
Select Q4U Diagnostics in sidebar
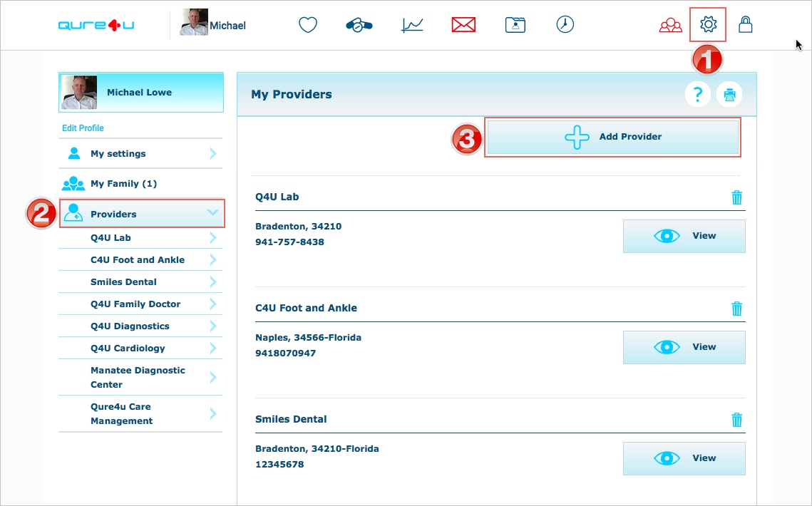[x=140, y=326]
